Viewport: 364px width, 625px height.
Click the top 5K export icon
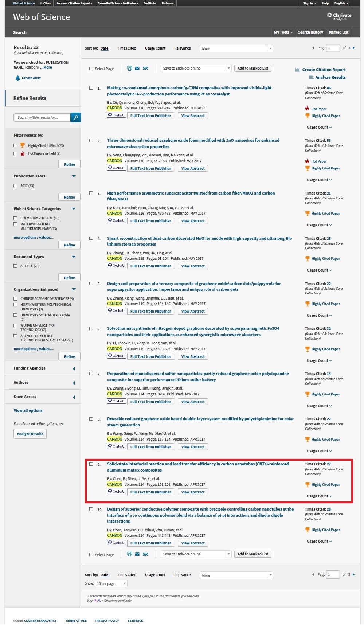(x=145, y=68)
